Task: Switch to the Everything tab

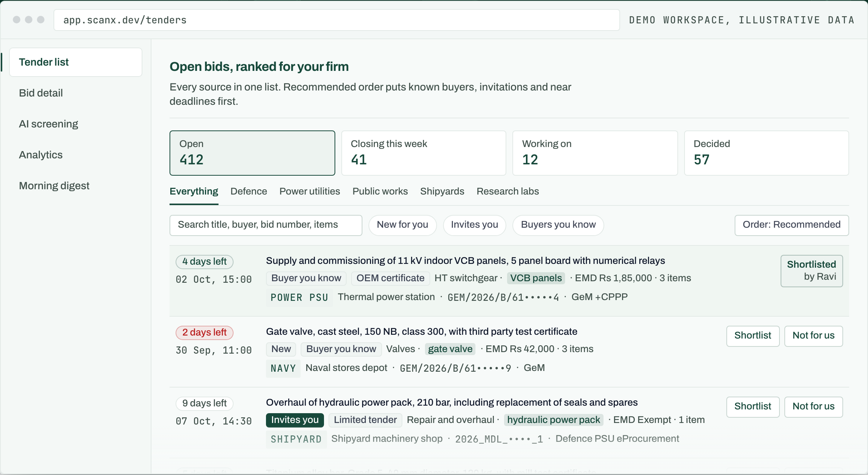Action: (x=194, y=192)
